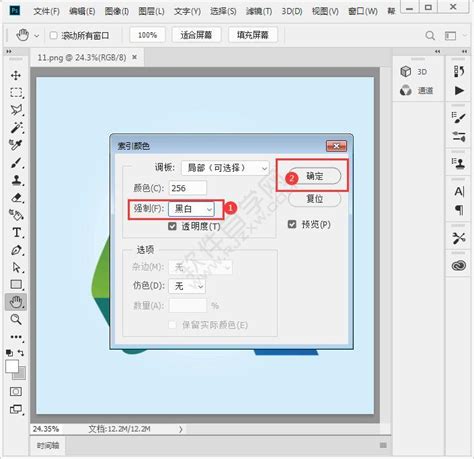The width and height of the screenshot is (474, 459).
Task: Click the foreground color swatch
Action: [12, 367]
